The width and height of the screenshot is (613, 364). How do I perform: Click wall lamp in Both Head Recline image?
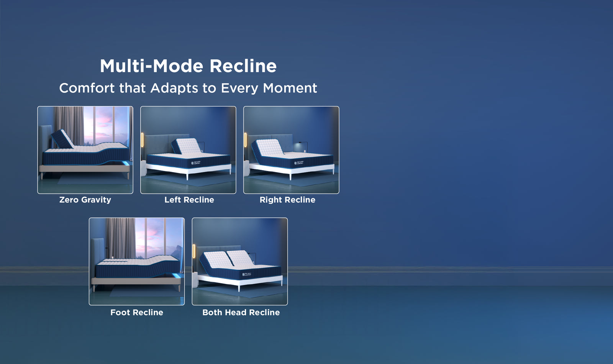click(x=194, y=251)
